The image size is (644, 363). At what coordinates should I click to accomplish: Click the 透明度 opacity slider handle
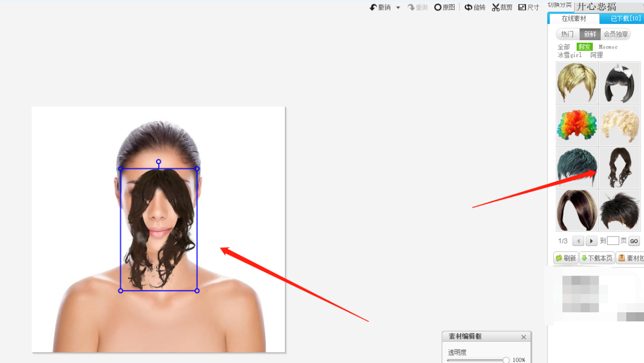coord(506,360)
